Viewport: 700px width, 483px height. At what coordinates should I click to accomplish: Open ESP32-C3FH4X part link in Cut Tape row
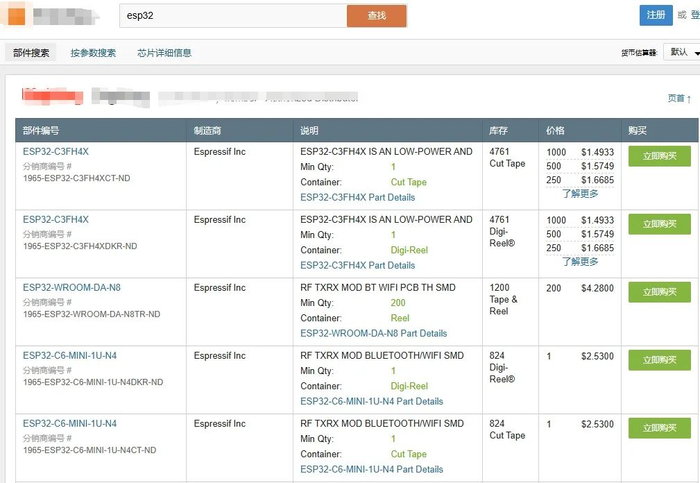[56, 151]
